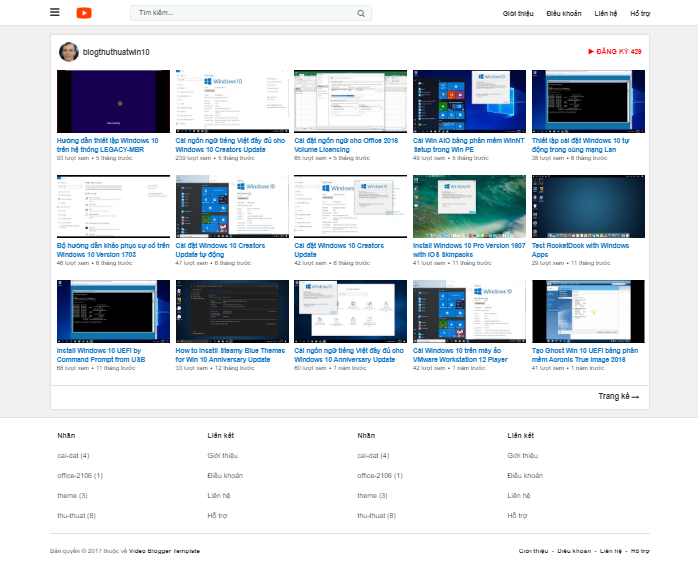Open the blogthuthuatwin10 channel name
698x564 pixels.
116,52
